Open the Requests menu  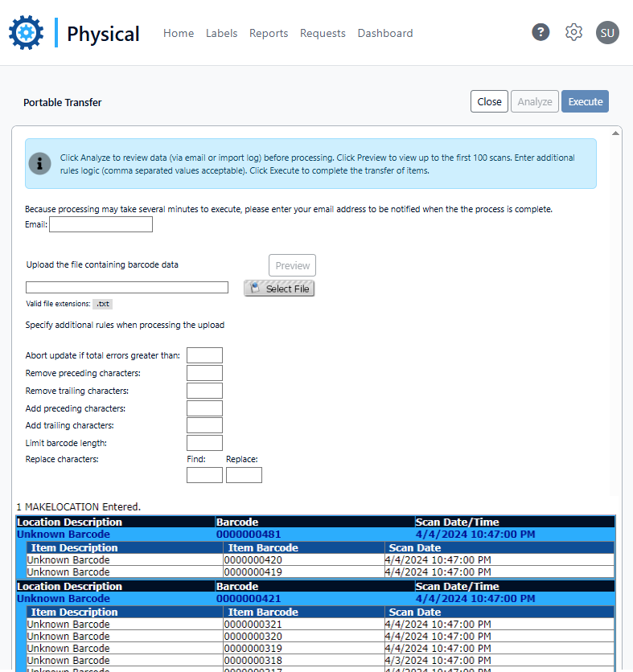(323, 33)
